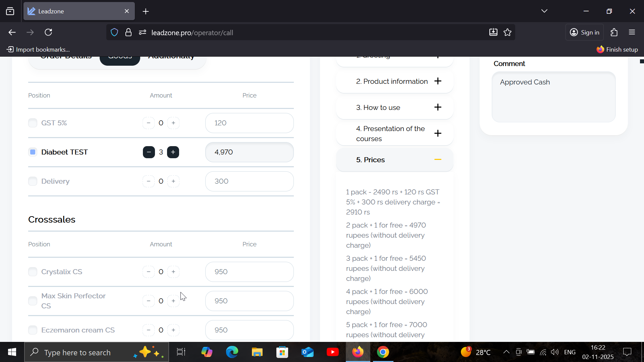The image size is (644, 362).
Task: Uncheck the Diabeet TEST checkbox
Action: [33, 152]
